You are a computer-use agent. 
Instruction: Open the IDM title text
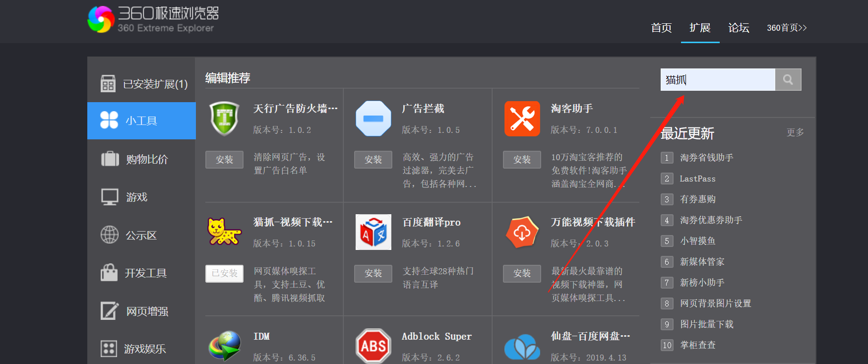[x=261, y=336]
